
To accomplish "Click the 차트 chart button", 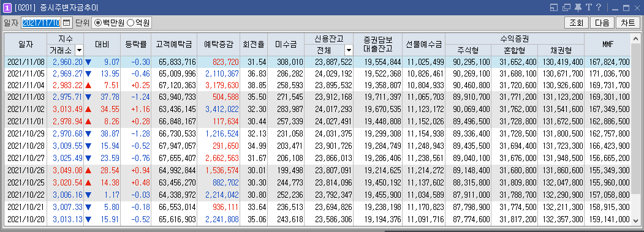I will (628, 23).
